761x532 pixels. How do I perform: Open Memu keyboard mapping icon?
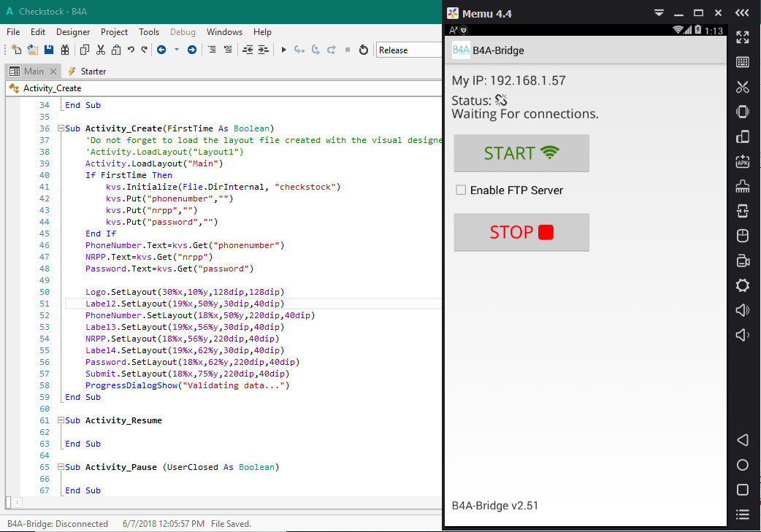point(743,61)
